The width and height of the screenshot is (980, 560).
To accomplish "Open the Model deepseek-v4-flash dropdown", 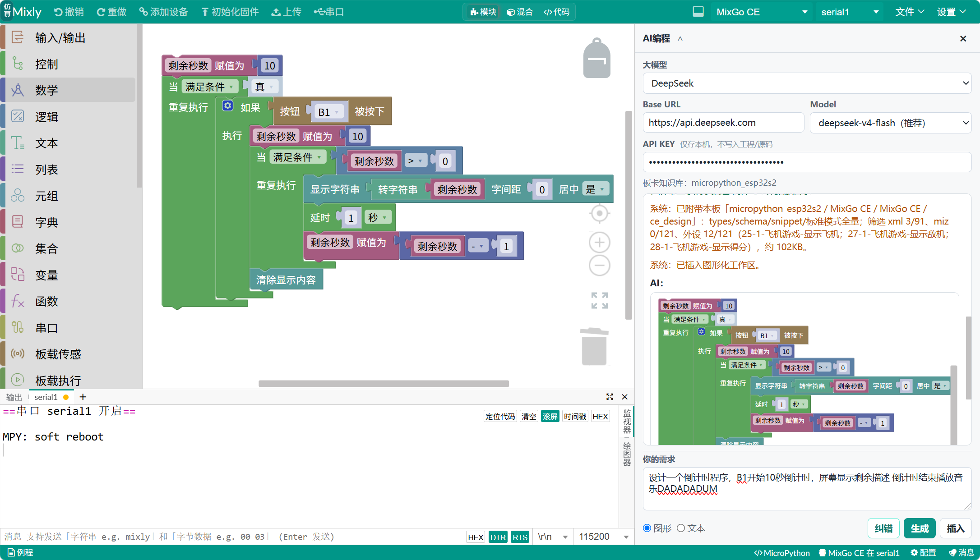I will click(x=890, y=123).
